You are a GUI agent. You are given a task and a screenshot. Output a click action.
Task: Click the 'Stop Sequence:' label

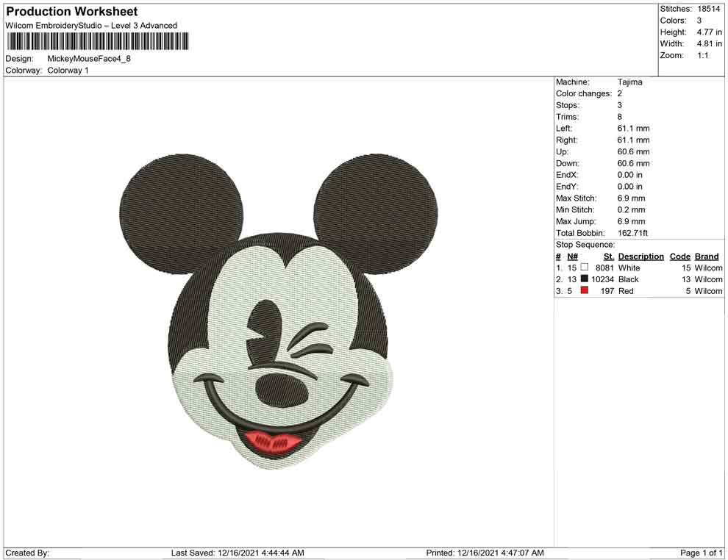point(585,245)
